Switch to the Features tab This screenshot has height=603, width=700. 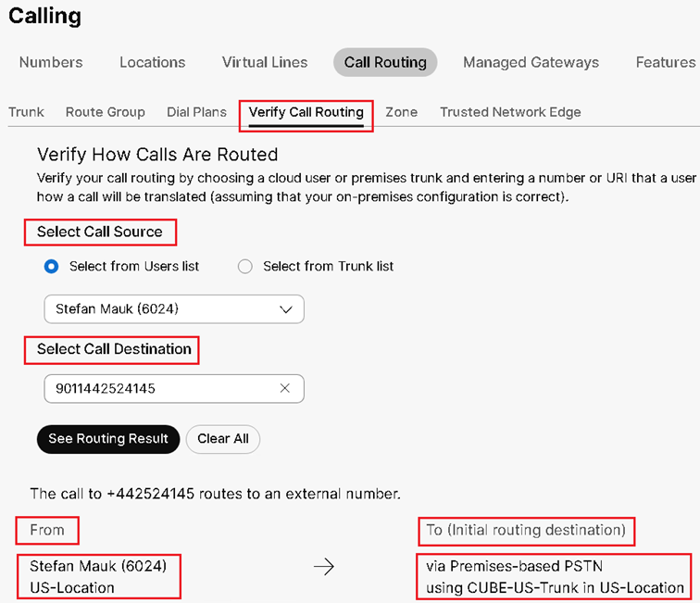[x=665, y=62]
